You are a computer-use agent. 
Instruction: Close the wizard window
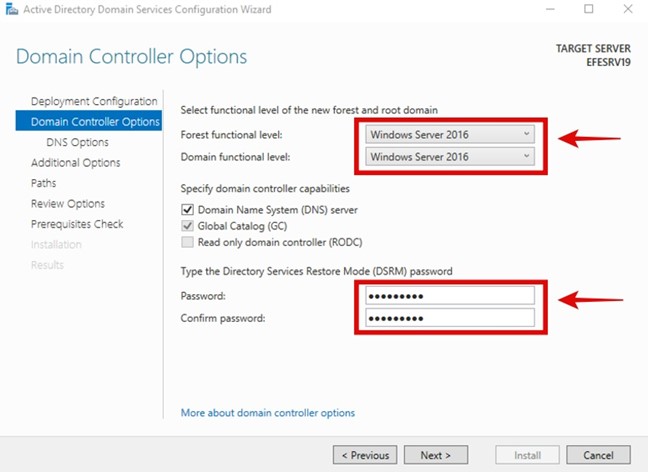(x=628, y=9)
